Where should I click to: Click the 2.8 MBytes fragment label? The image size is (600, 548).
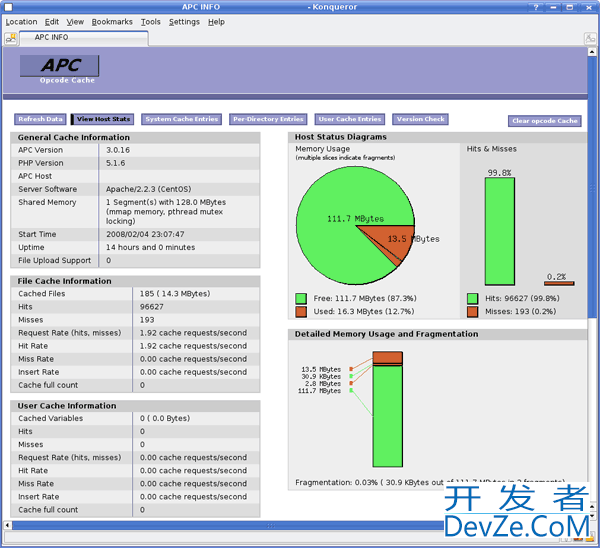point(323,383)
